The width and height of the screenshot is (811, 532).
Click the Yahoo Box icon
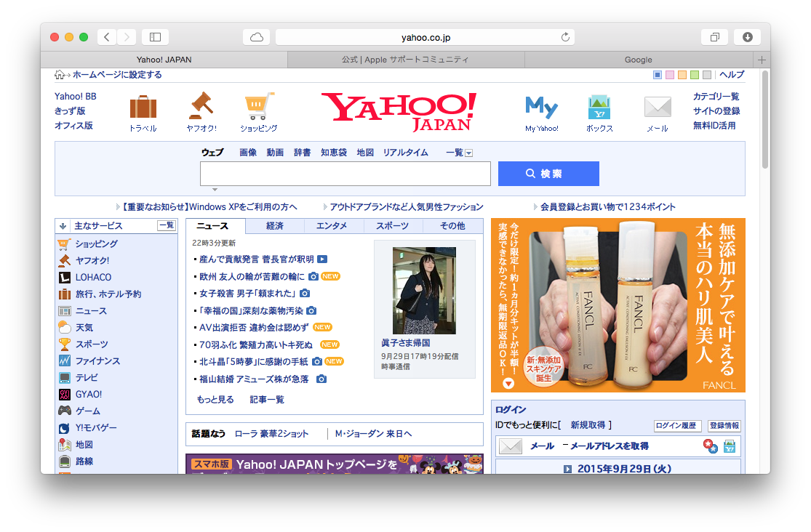coord(599,108)
